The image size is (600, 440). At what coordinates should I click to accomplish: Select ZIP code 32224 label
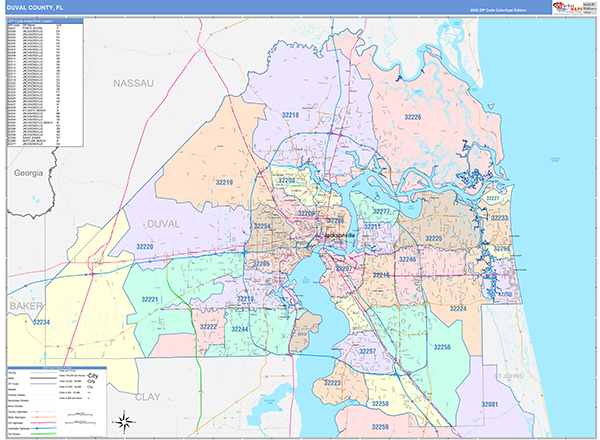tap(458, 309)
